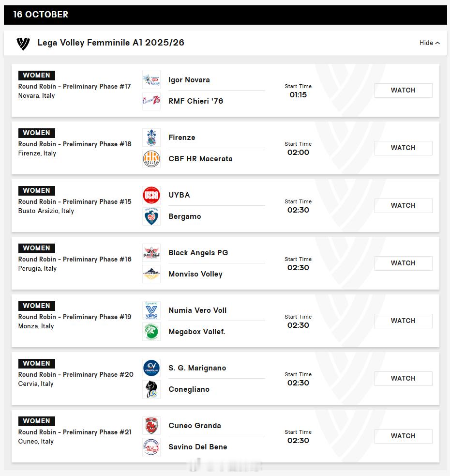Click the CBF HR Macerata logo
Screen dimensions: 450x476
151,159
